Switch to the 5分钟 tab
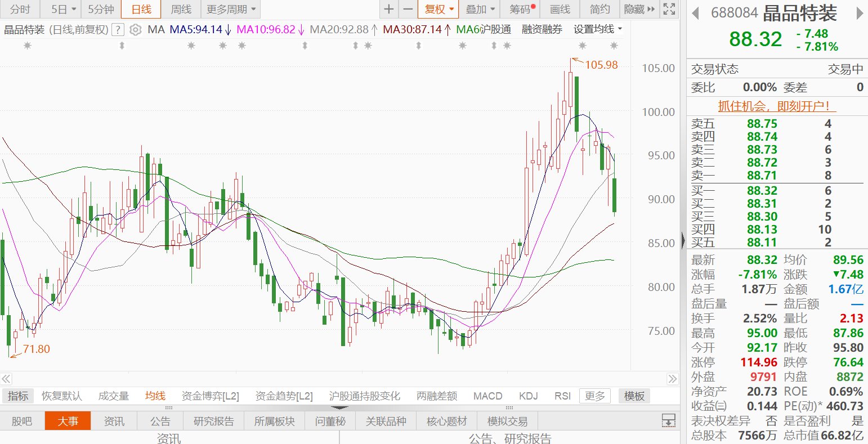Screen dimensions: 868x444 tap(101, 9)
